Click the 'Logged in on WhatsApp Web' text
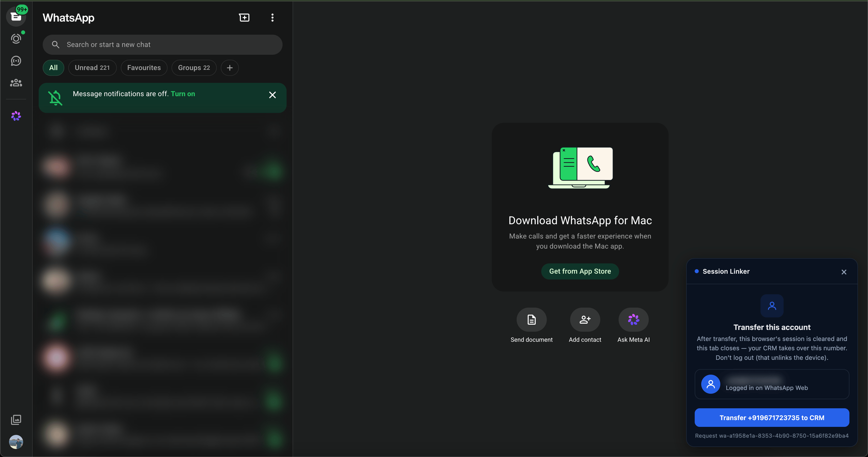This screenshot has width=868, height=457. coord(767,388)
